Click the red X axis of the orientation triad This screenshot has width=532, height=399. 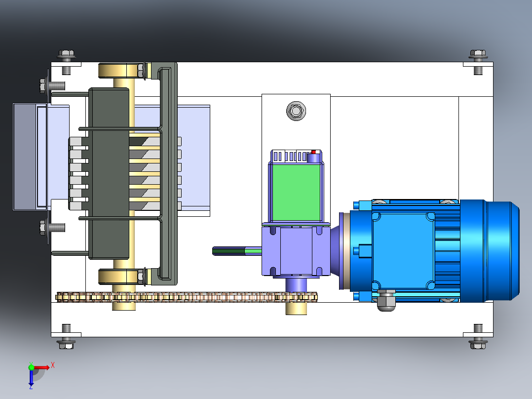pyautogui.click(x=41, y=367)
